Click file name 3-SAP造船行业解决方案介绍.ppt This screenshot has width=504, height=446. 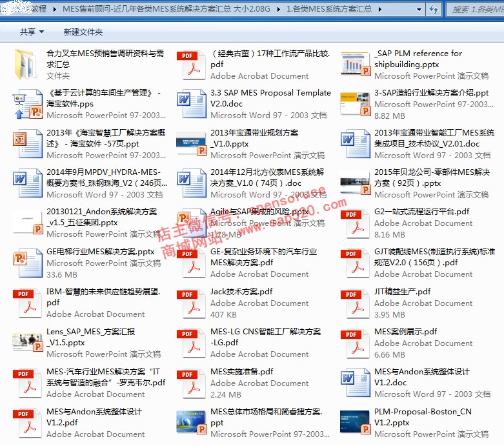[431, 92]
